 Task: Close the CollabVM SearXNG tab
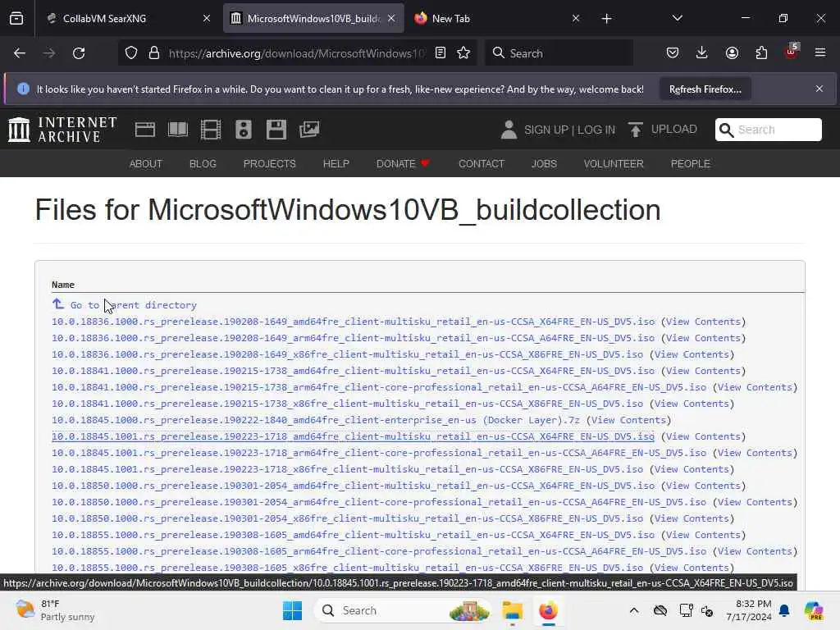pos(206,19)
